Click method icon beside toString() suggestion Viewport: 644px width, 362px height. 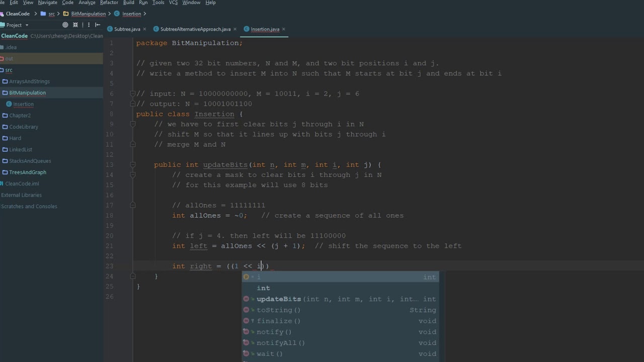point(246,310)
